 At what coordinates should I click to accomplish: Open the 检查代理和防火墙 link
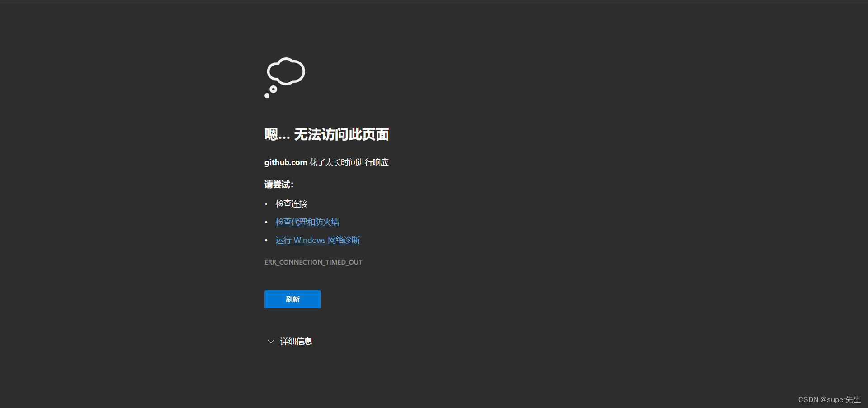(x=307, y=222)
